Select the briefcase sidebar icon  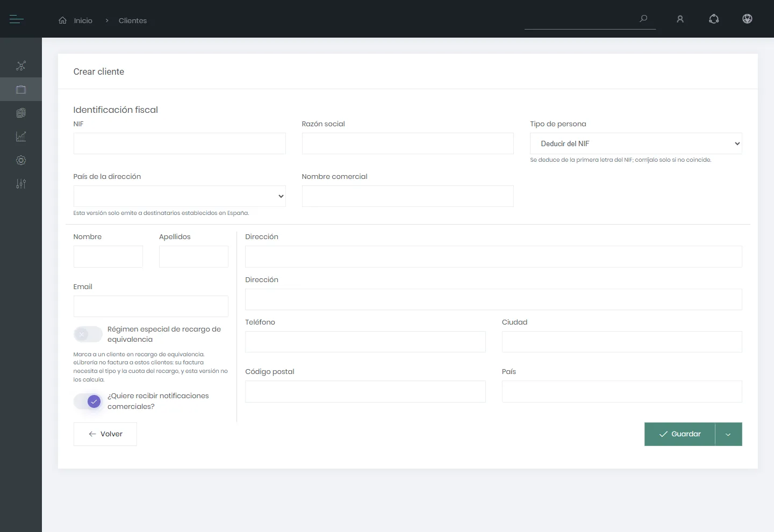pyautogui.click(x=21, y=90)
